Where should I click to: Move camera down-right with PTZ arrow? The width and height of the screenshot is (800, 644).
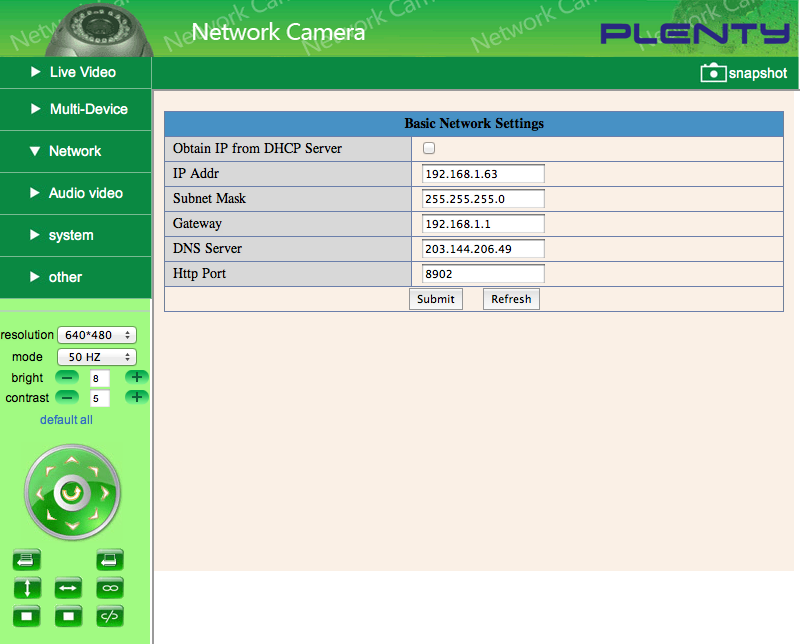point(94,514)
